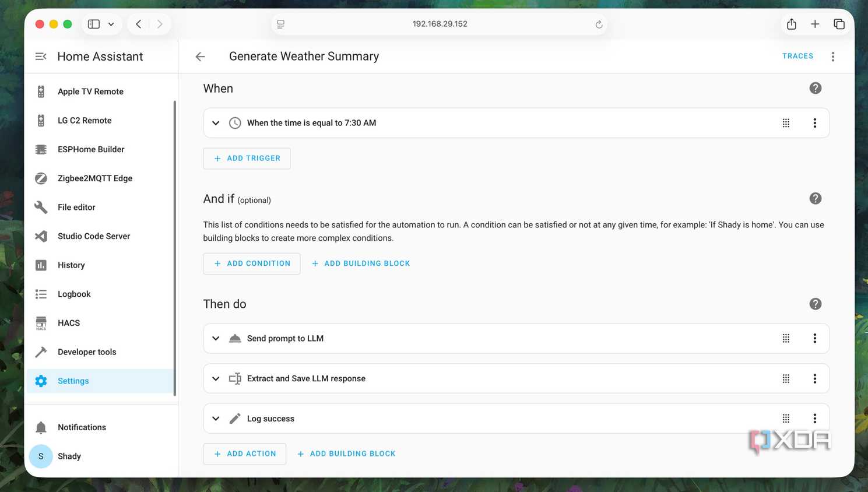Click the drag handle on Extract and Save LLM response
868x492 pixels.
(786, 378)
